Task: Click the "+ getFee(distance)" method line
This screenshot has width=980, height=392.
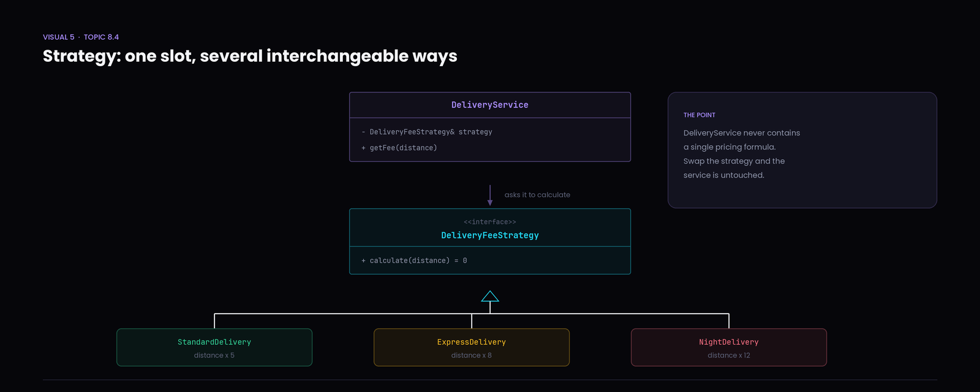Action: coord(399,148)
